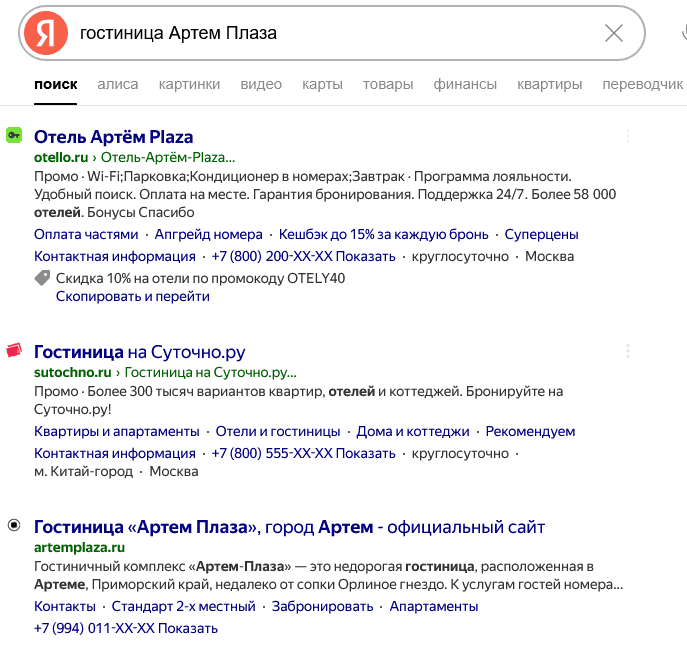Screen dimensions: 687x648
Task: Open the квартиры search tab
Action: (x=549, y=85)
